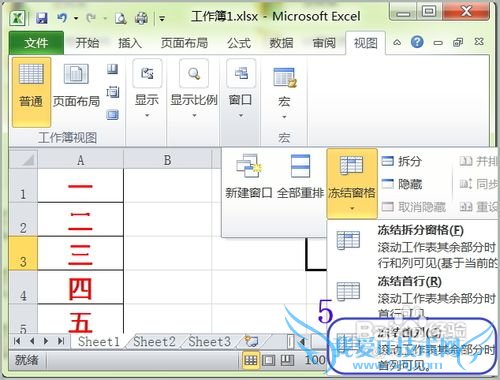Click cell A5 containing 五

(x=80, y=319)
